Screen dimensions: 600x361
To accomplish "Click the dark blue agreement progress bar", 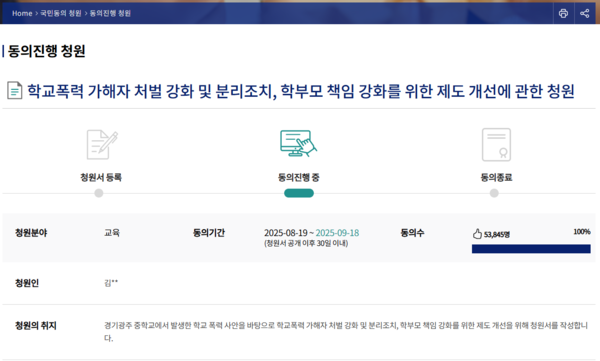I will (531, 249).
